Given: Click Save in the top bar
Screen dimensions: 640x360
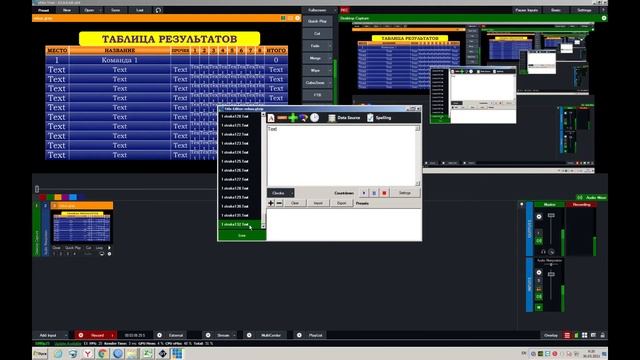Looking at the screenshot, I should point(116,10).
